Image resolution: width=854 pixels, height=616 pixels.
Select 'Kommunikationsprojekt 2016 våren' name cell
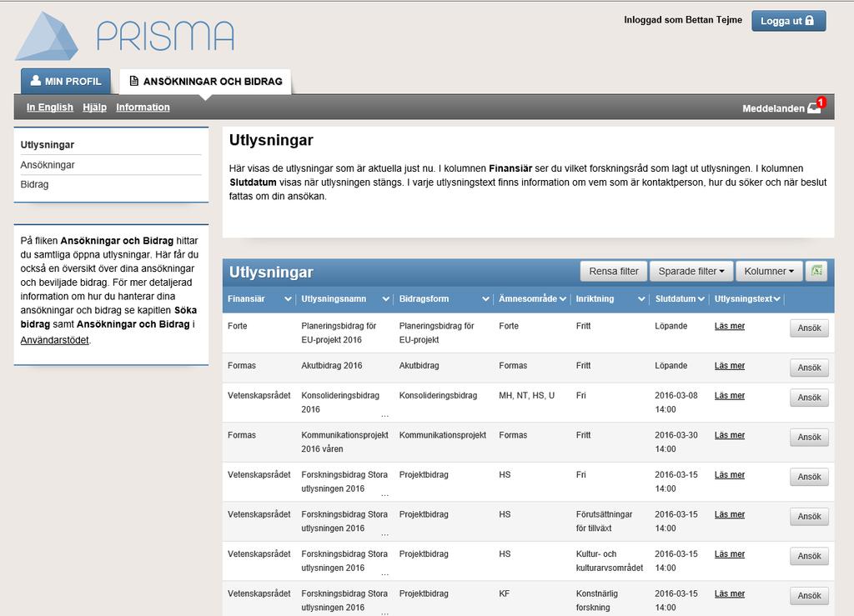pyautogui.click(x=344, y=442)
